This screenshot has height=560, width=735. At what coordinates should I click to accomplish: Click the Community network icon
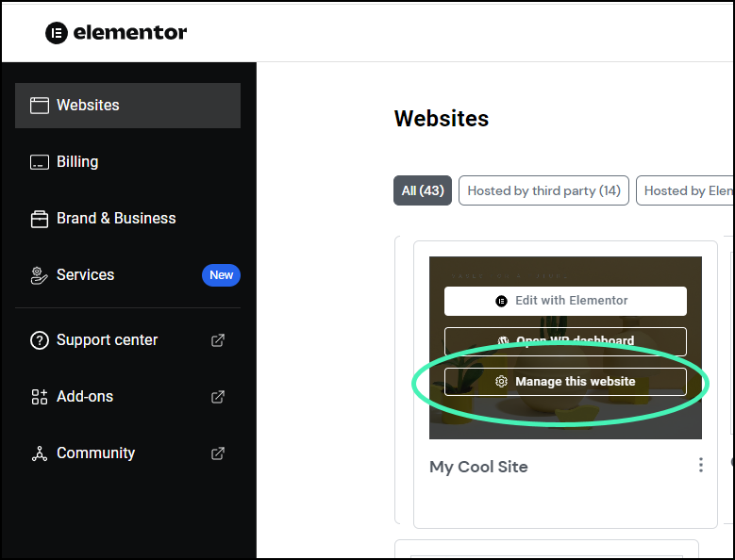click(x=39, y=453)
